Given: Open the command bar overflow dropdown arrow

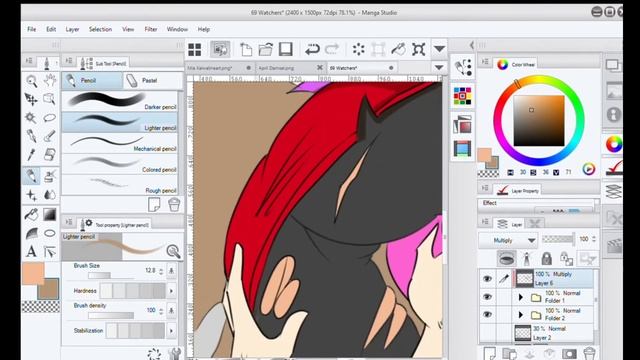Looking at the screenshot, I should pos(439,49).
